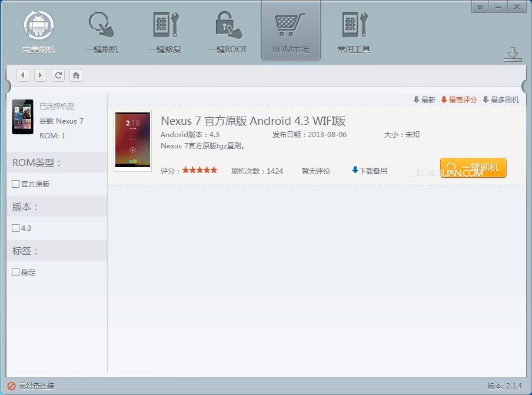Screen dimensions: 532x395
Task: Click the ROM: 1 count text
Action: (x=52, y=136)
